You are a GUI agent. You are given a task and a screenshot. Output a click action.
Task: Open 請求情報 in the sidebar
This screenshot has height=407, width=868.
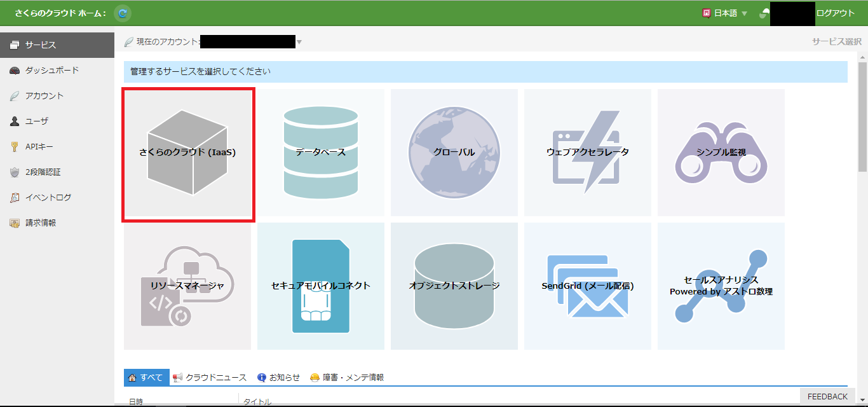pos(57,223)
